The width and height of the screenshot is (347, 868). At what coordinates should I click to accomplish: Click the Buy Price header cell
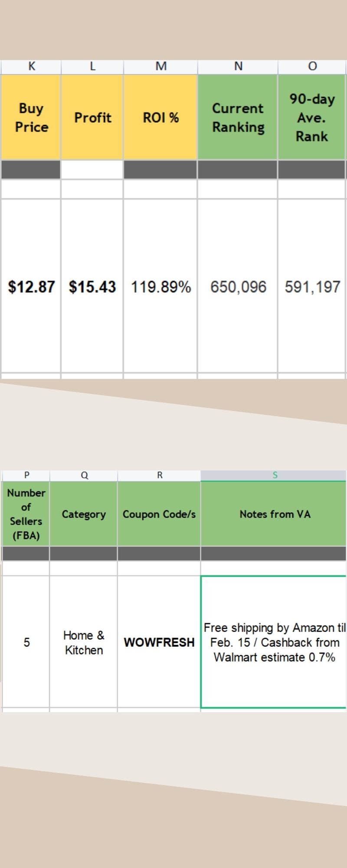pos(31,117)
